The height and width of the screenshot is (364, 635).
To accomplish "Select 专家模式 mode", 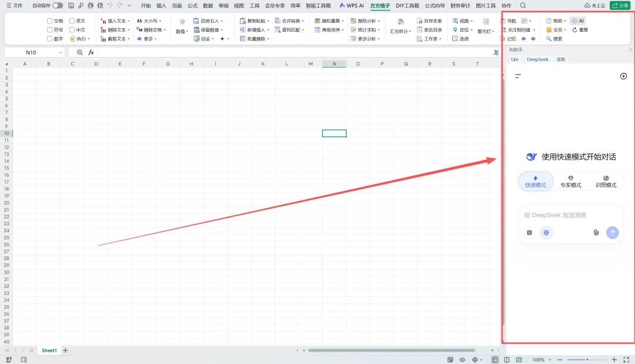I will [570, 181].
